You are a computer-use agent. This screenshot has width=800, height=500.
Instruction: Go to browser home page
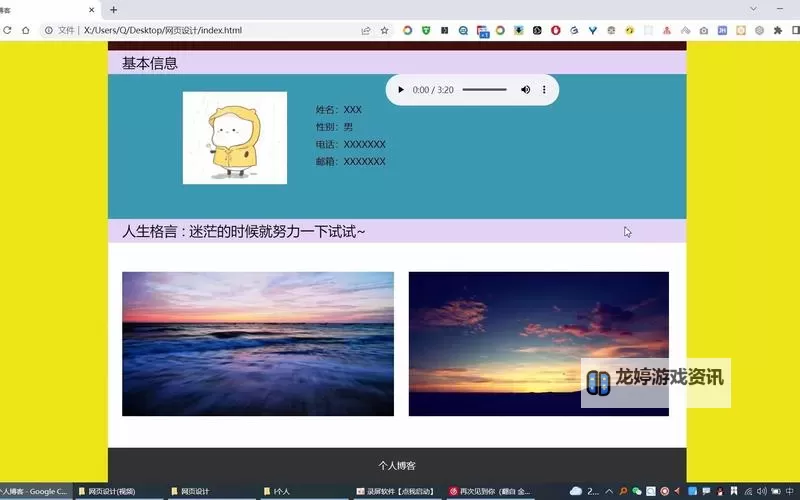pyautogui.click(x=26, y=31)
